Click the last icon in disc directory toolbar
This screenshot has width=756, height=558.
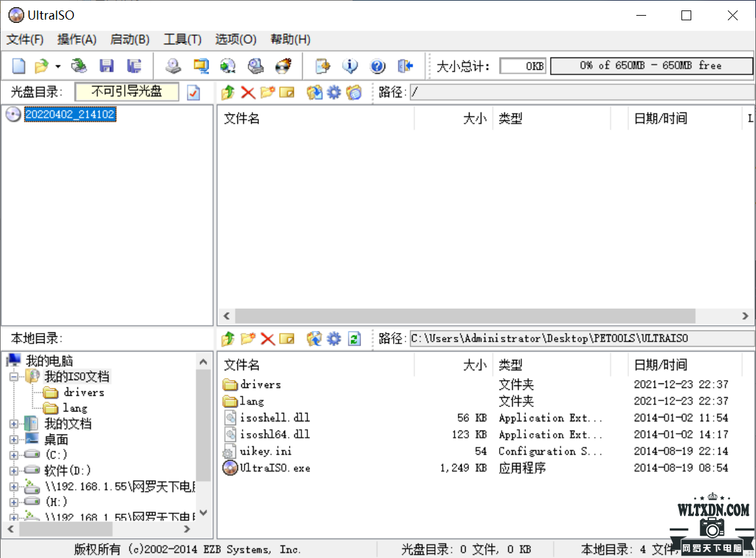tap(354, 92)
